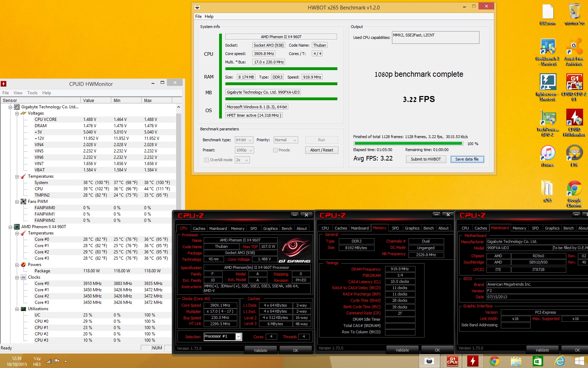Open the Overkill 2x dropdown
Viewport: 588px width, 368px height.
pyautogui.click(x=242, y=160)
